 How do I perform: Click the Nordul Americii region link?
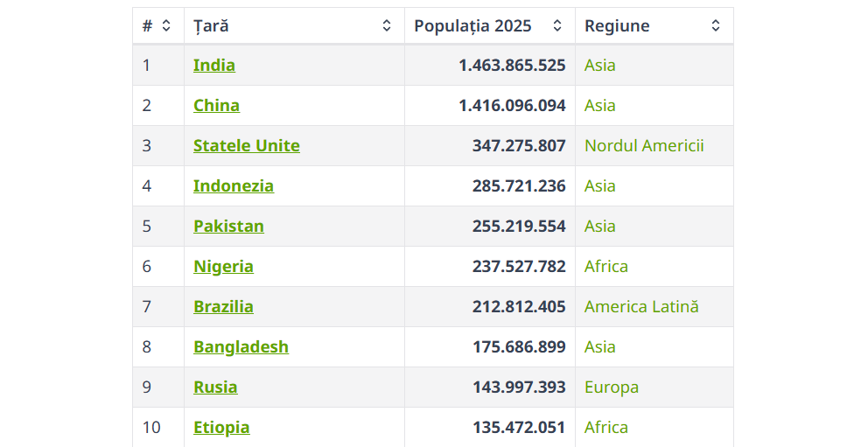tap(644, 146)
